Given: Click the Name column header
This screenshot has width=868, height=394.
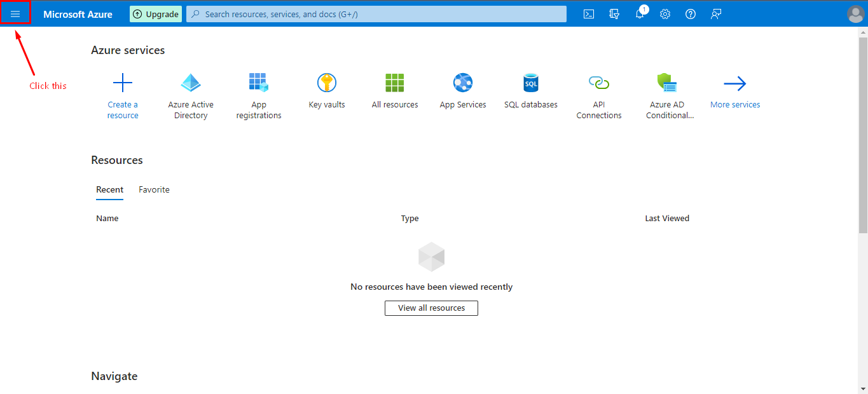Looking at the screenshot, I should [x=107, y=218].
